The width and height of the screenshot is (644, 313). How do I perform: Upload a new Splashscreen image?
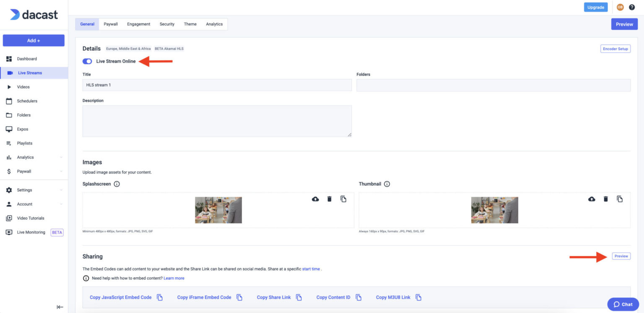(315, 199)
